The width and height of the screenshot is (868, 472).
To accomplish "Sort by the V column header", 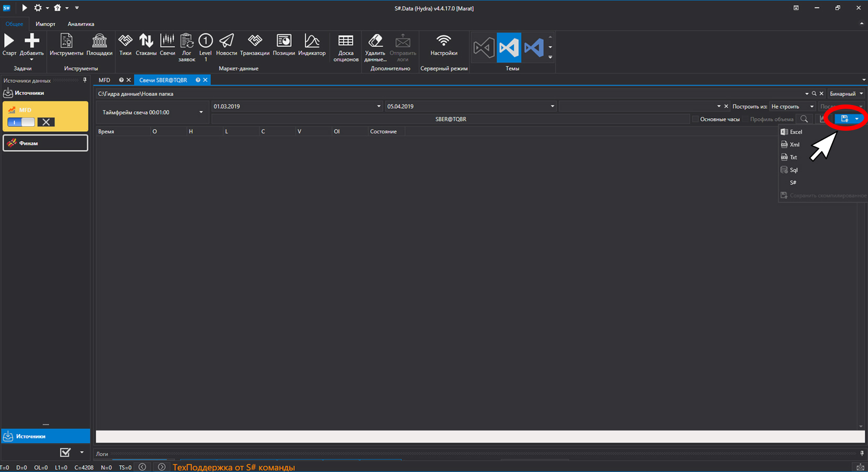I will [313, 131].
